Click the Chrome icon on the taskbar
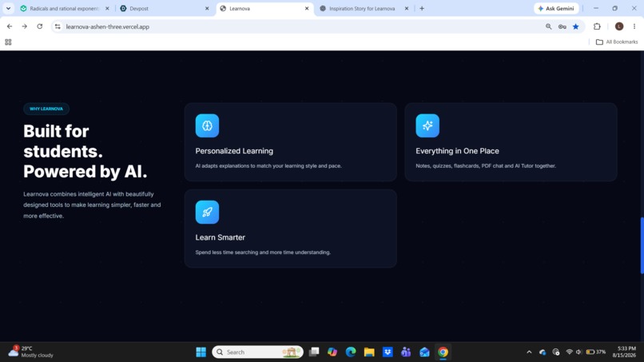The image size is (644, 362). pyautogui.click(x=443, y=352)
